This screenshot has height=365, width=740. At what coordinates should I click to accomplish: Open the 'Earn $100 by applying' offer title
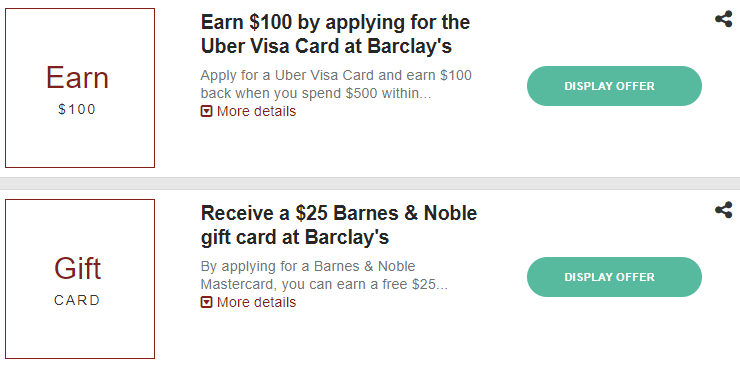click(x=335, y=34)
